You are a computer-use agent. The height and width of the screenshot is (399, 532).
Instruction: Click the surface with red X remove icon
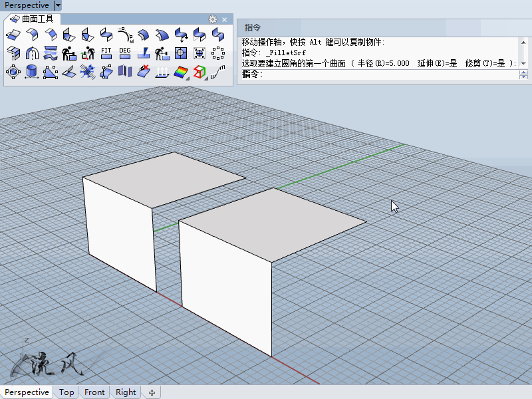(144, 72)
